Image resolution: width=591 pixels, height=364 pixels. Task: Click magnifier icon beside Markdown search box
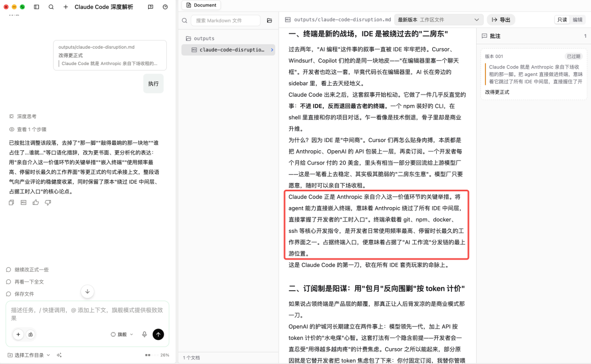click(x=185, y=20)
